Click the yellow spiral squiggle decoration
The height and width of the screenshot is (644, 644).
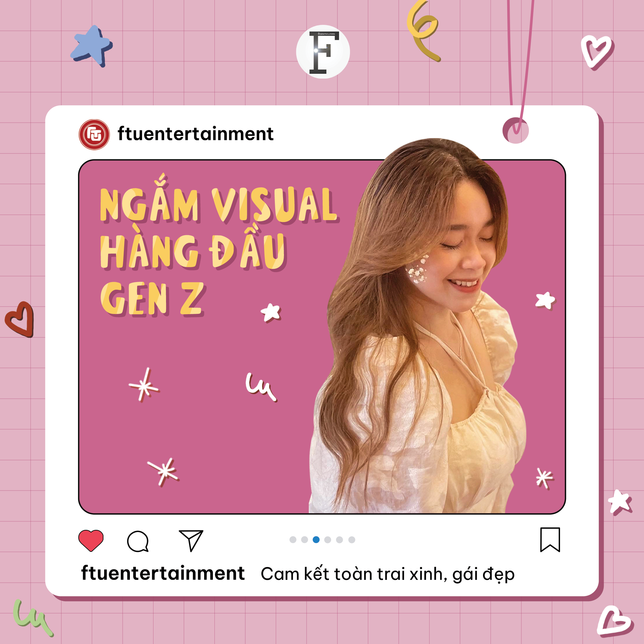coord(423,31)
